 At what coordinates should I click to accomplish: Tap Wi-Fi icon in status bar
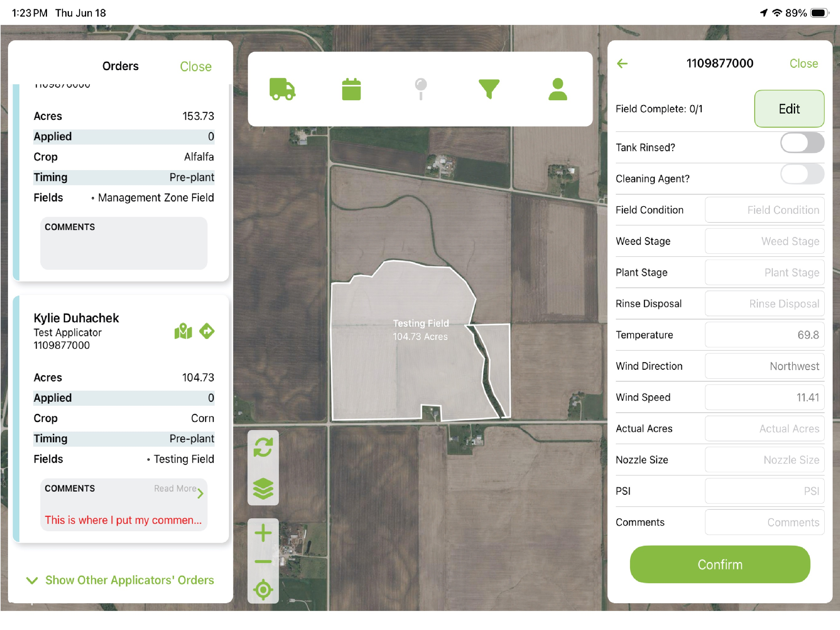click(x=777, y=13)
